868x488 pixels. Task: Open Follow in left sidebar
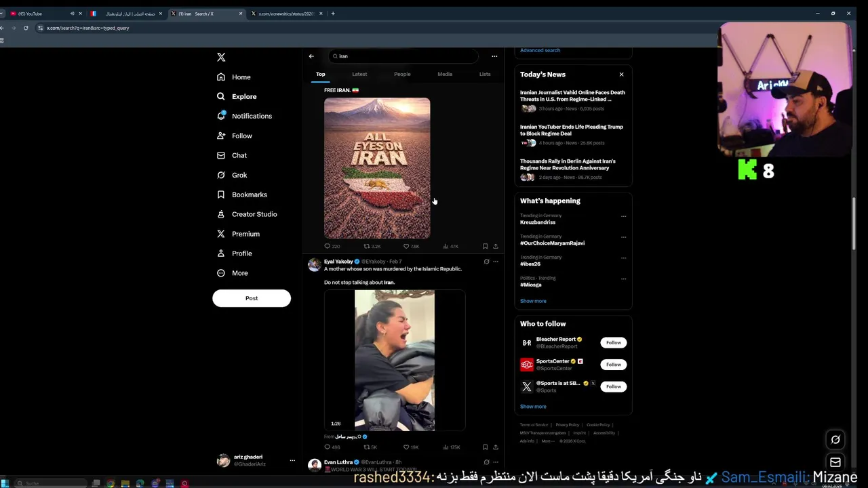[x=235, y=136]
